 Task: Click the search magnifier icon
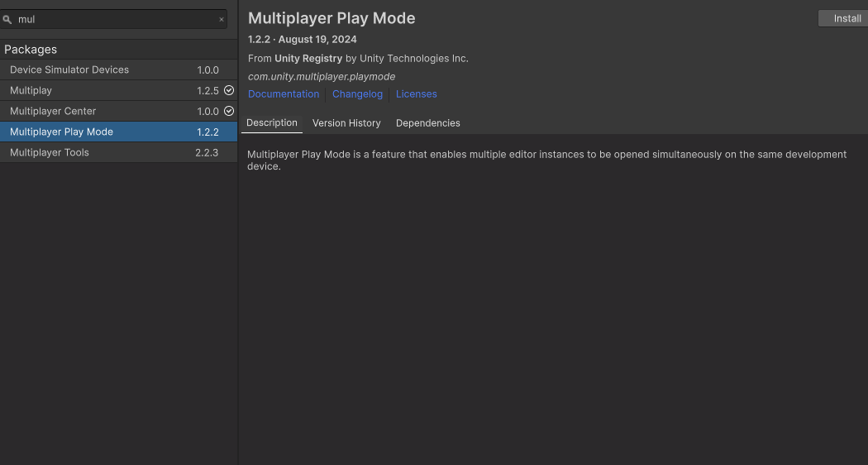(x=7, y=19)
